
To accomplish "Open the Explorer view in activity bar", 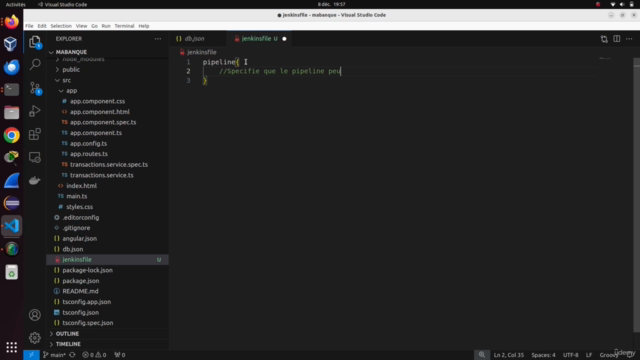I will 35,42.
